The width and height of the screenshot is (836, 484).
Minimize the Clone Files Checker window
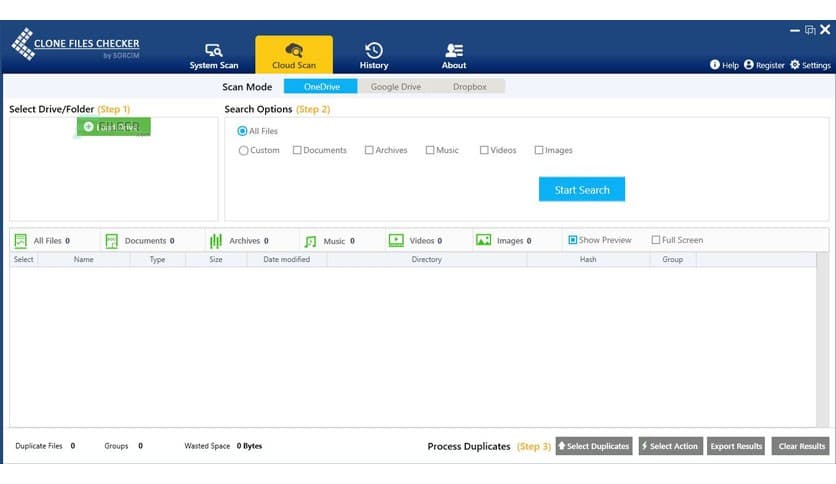(794, 30)
